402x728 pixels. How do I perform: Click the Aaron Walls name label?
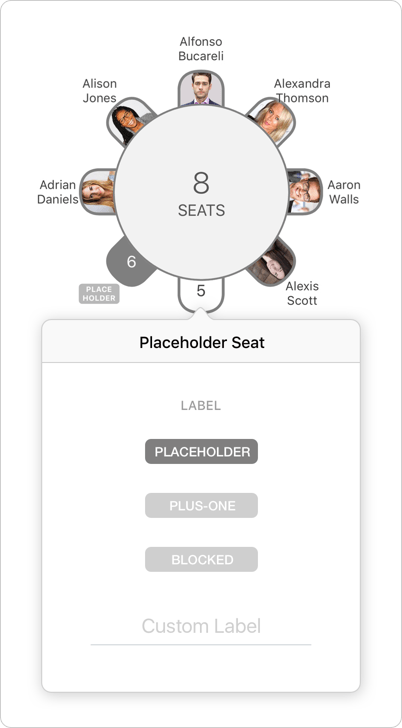click(x=344, y=192)
